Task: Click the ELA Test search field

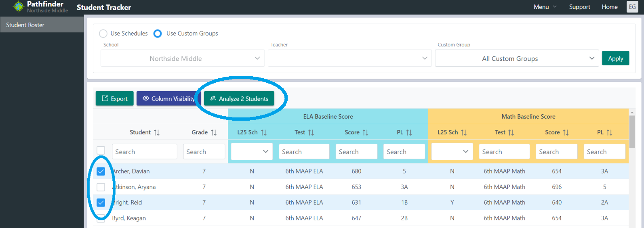Action: [x=304, y=152]
